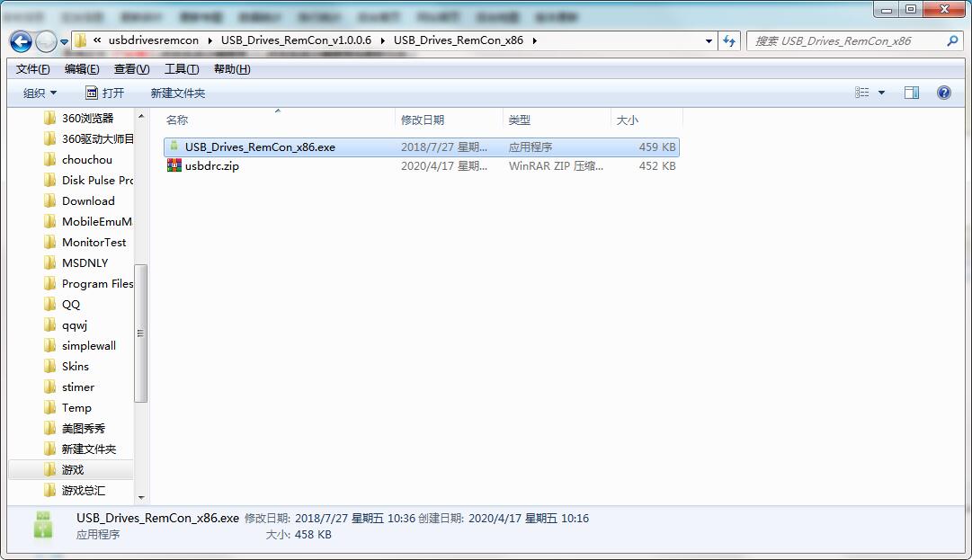Select the 360驱动大师目 folder in tree
This screenshot has width=972, height=560.
coord(97,138)
